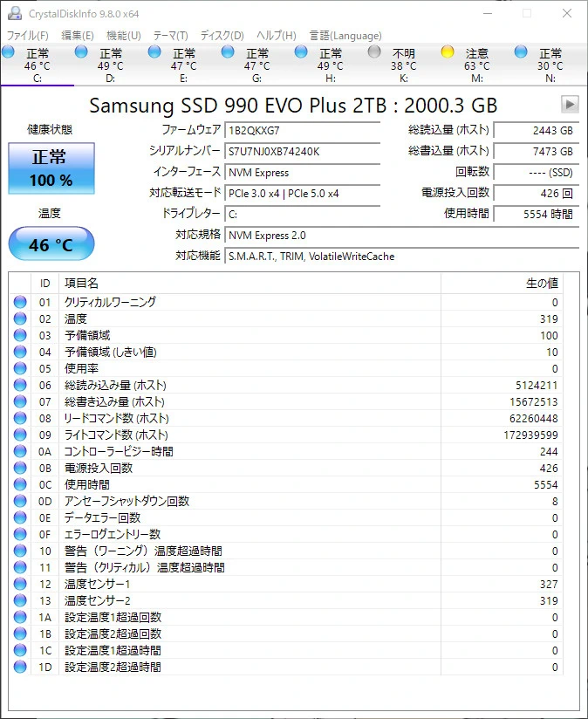The width and height of the screenshot is (588, 719).
Task: Select the エラーログエントリー数 row
Action: pyautogui.click(x=286, y=534)
